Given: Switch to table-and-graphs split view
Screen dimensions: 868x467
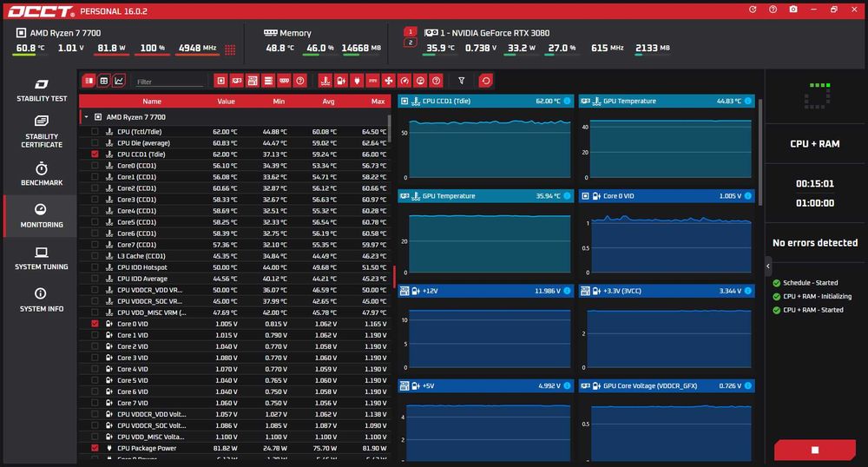Looking at the screenshot, I should (x=89, y=81).
